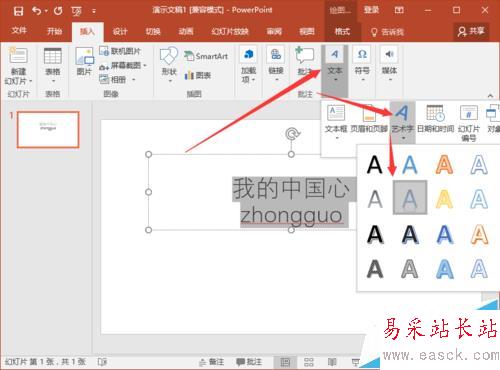Insert a SmartArt graphic
The width and height of the screenshot is (500, 370).
pyautogui.click(x=206, y=56)
